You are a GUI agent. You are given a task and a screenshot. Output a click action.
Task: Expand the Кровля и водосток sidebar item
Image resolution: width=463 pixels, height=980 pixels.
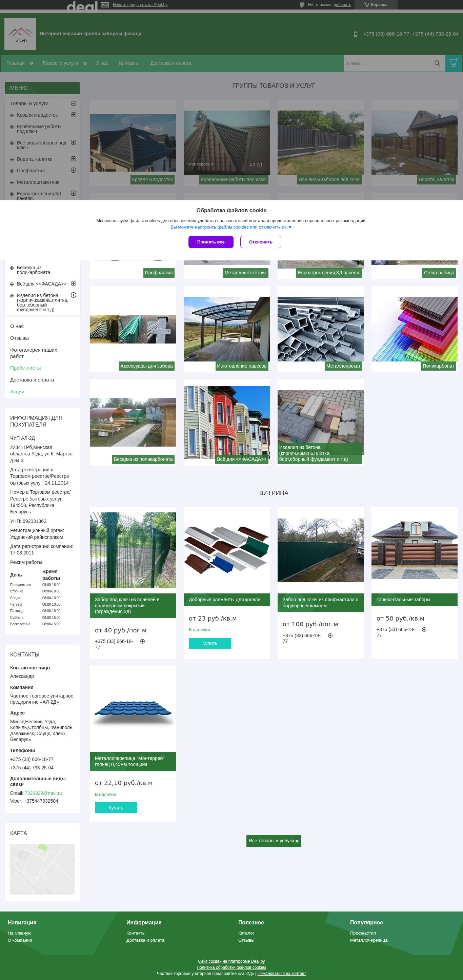[73, 115]
